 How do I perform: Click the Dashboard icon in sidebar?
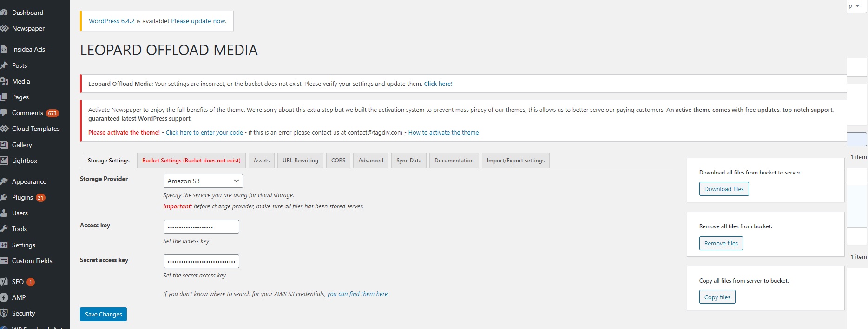4,13
